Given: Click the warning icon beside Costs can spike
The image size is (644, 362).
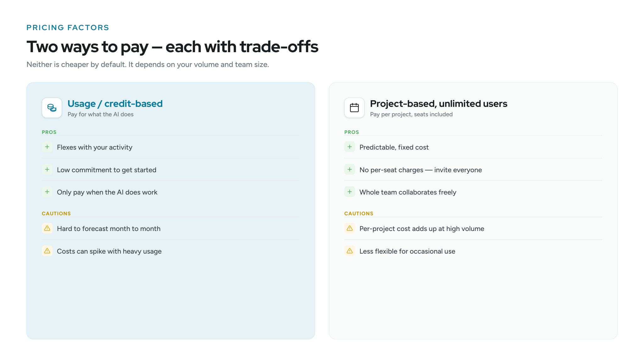Looking at the screenshot, I should click(x=47, y=251).
